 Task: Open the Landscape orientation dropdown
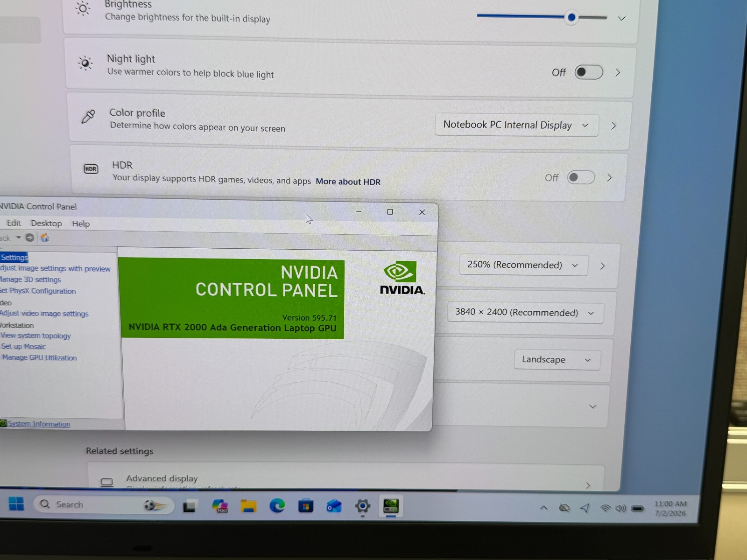pyautogui.click(x=557, y=360)
